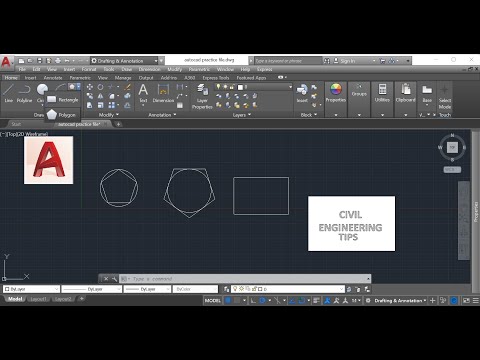
Task: Activate the Mirror tool in Modify panel
Action: point(100,96)
